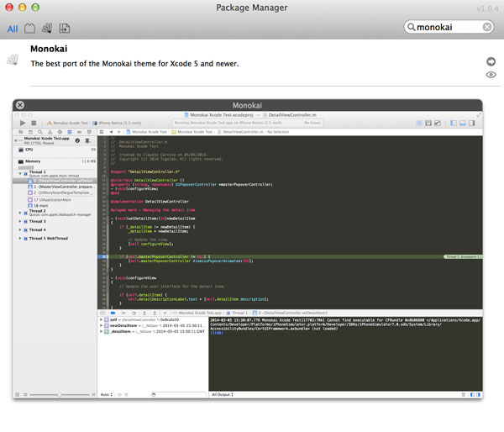Viewport: 504px width, 432px height.
Task: Click the breakpoint marker at line 29
Action: pyautogui.click(x=102, y=256)
